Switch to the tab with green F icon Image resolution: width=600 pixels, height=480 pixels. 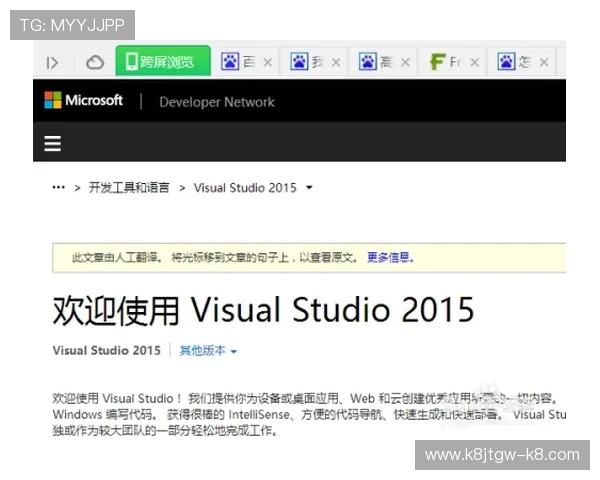click(445, 62)
